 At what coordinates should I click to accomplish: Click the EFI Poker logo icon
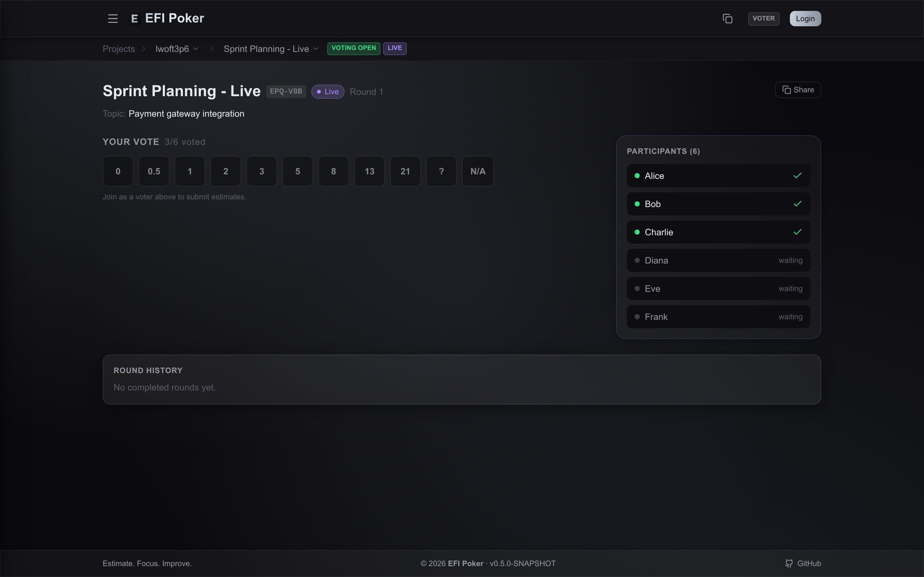(x=134, y=19)
